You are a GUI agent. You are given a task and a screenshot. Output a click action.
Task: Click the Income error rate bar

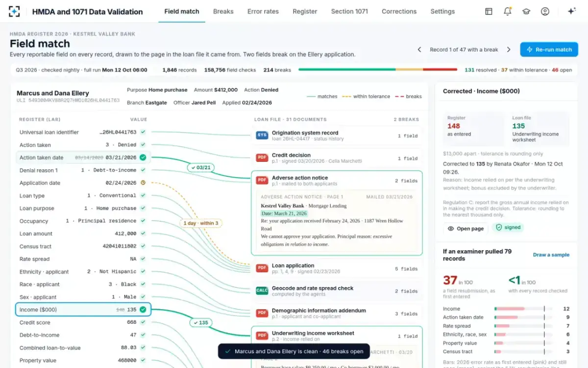point(523,309)
